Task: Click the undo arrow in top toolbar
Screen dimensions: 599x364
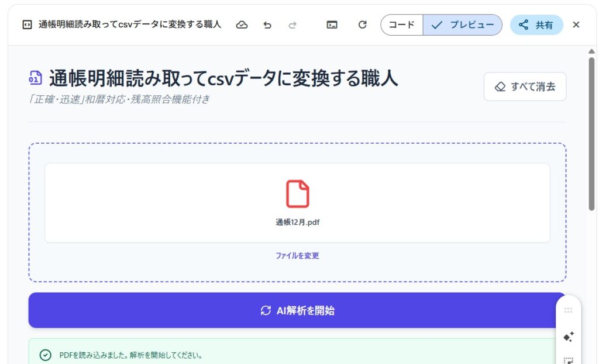Action: click(267, 25)
